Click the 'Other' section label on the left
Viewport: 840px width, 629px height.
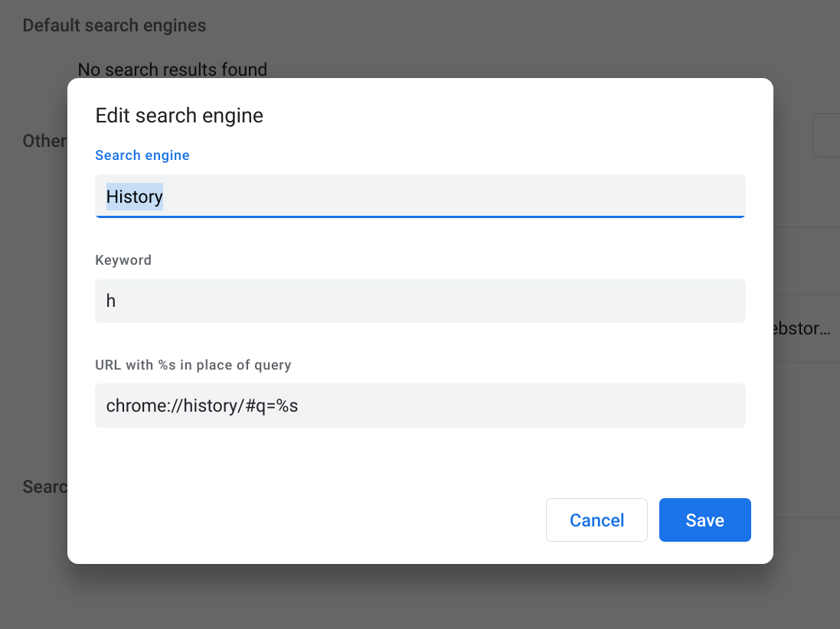click(x=44, y=141)
